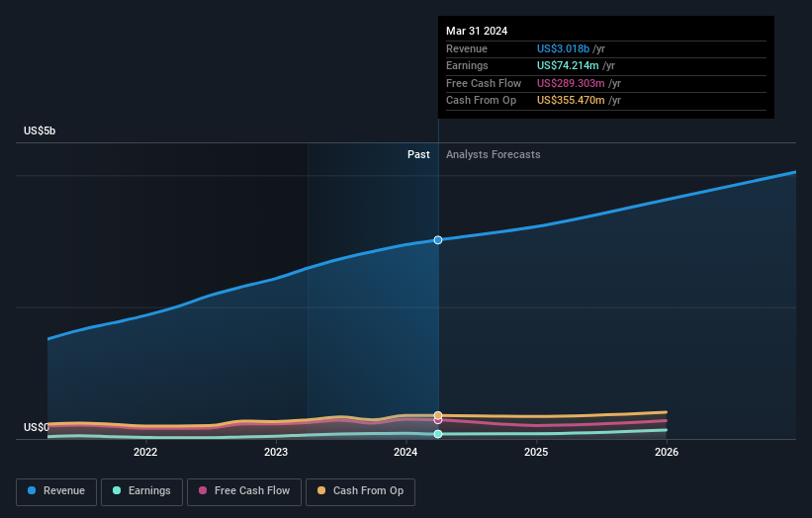812x518 pixels.
Task: Click the 2023 x-axis label
Action: [276, 453]
